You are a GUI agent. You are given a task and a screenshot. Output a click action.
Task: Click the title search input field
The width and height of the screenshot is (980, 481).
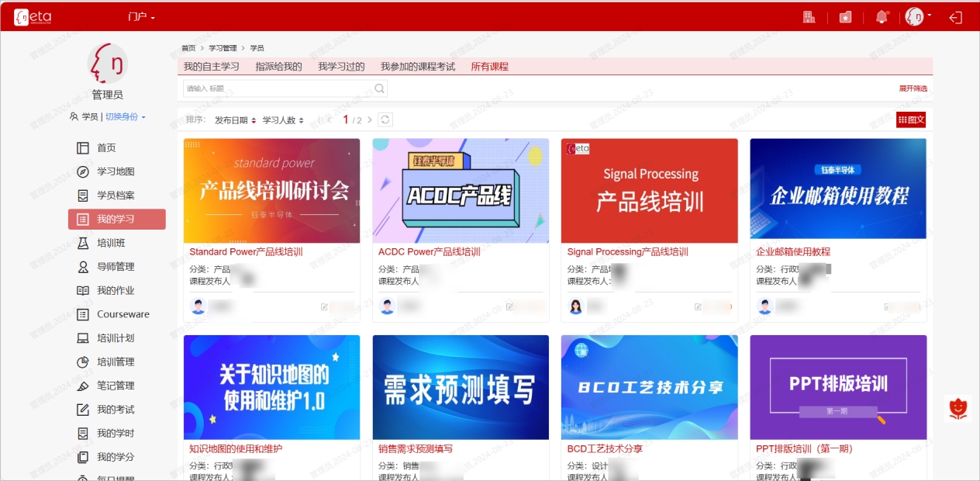278,88
